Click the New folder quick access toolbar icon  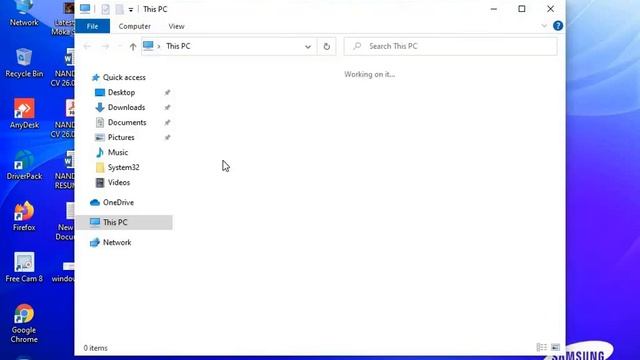119,9
